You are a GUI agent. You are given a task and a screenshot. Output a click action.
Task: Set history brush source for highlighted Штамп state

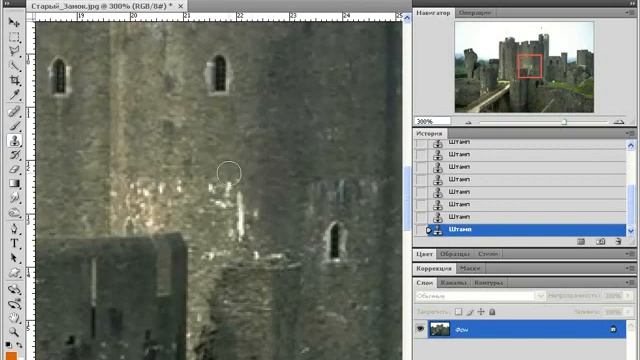(x=421, y=229)
